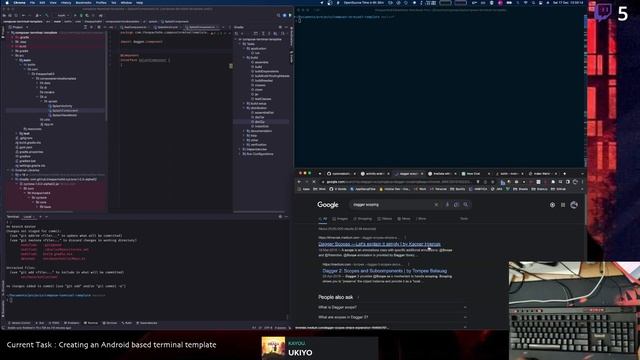Switch to Images search results tab
640x360 pixels.
340,219
